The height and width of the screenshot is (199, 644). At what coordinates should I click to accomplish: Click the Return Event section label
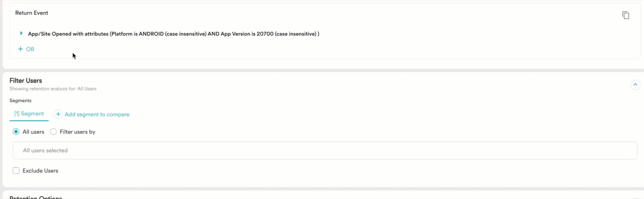click(x=32, y=13)
